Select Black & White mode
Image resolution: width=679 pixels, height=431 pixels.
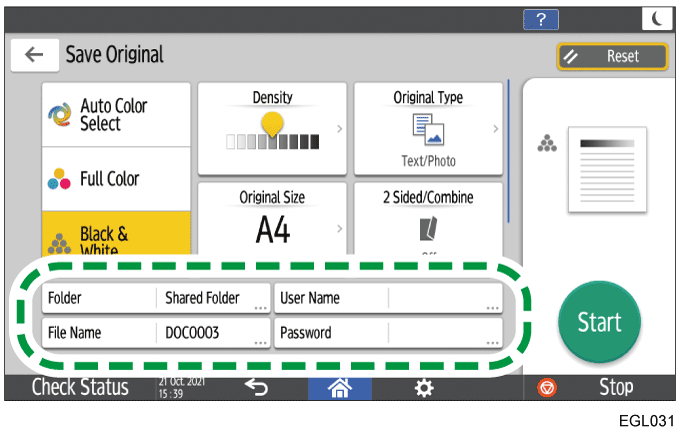point(102,237)
